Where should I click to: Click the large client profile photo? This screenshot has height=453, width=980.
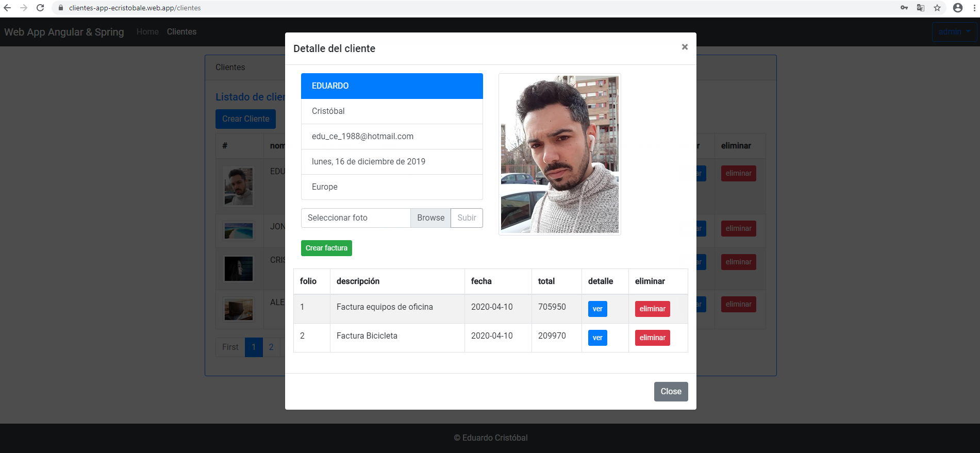point(559,155)
